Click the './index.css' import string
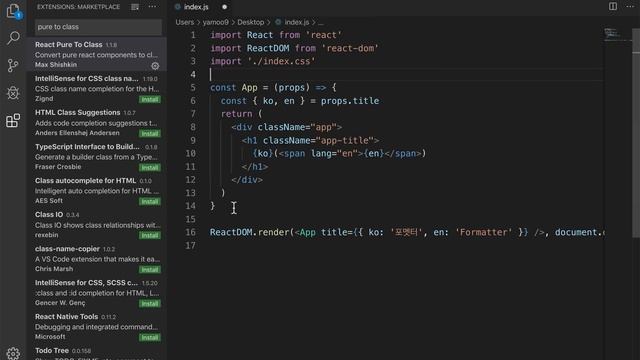Viewport: 640px width, 360px height. pos(281,61)
